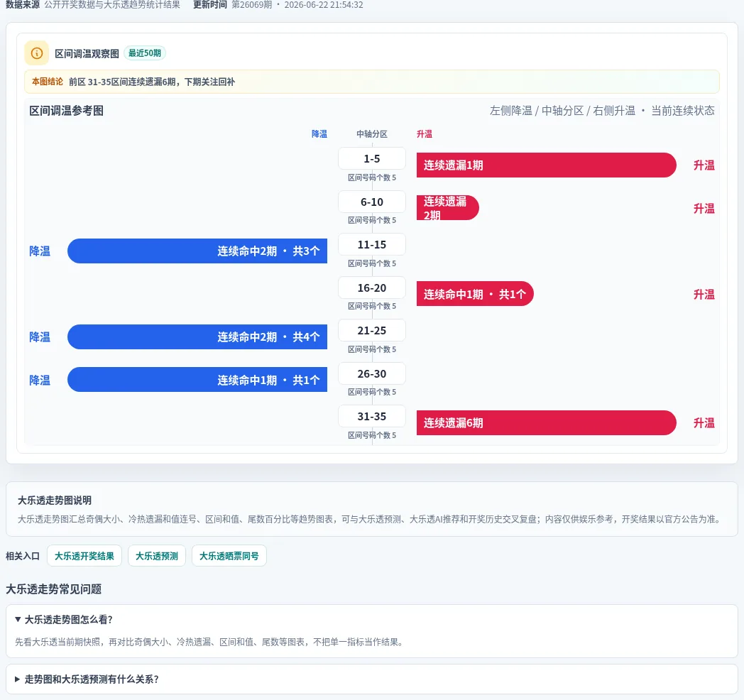The height and width of the screenshot is (700, 744).
Task: Select the 1-5 zone box
Action: [x=372, y=158]
